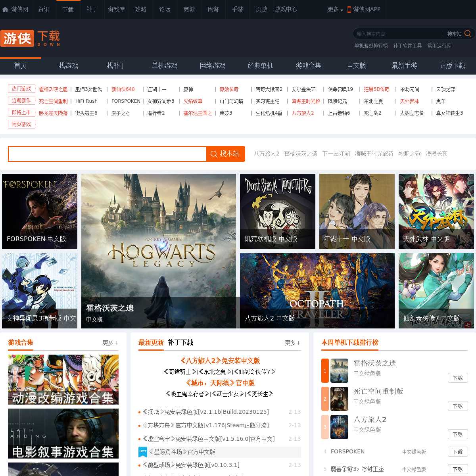Click the home icon beside 游侠网
476x476 pixels.
tap(5, 10)
